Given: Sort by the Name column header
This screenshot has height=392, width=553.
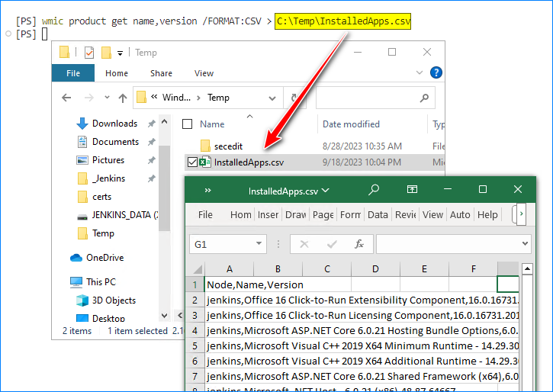Looking at the screenshot, I should [x=212, y=124].
